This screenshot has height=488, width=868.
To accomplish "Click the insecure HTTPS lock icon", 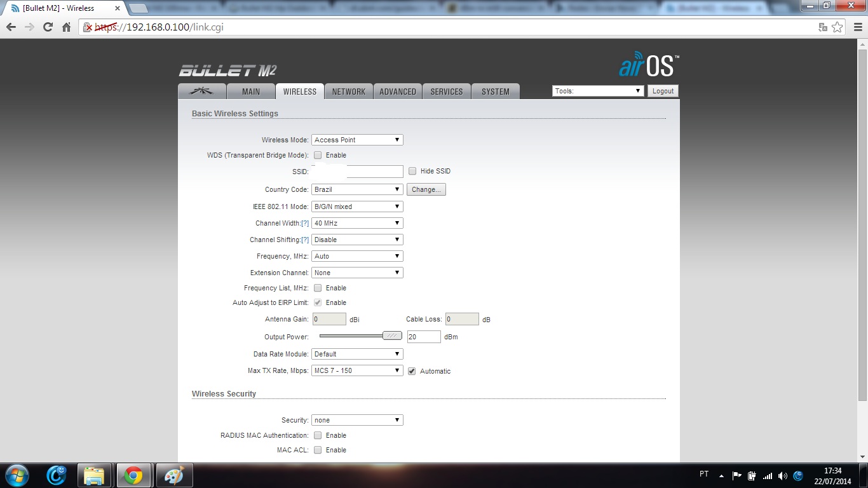I will tap(89, 27).
